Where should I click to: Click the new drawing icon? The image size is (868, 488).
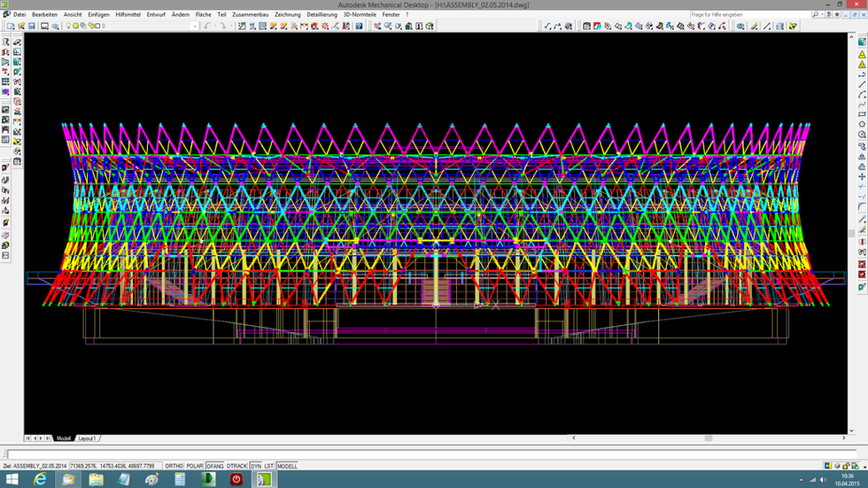[x=11, y=26]
